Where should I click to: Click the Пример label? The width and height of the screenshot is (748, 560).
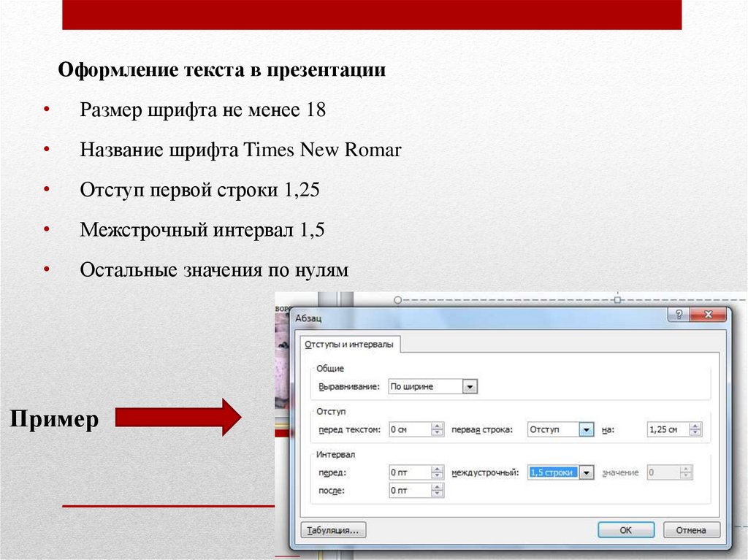(x=54, y=419)
